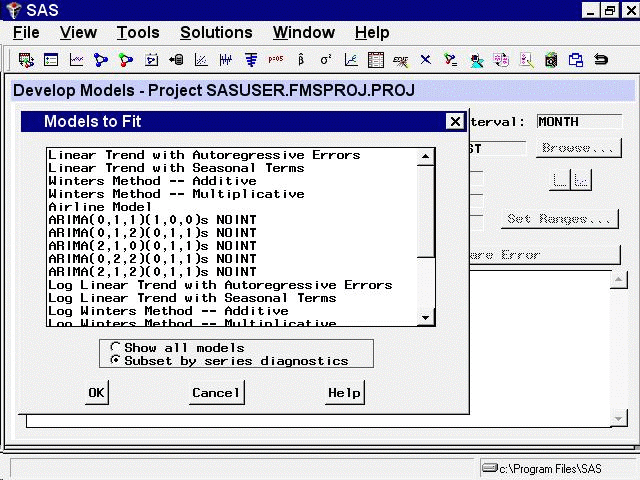
Task: Click the time series plot toolbar icon
Action: point(76,60)
